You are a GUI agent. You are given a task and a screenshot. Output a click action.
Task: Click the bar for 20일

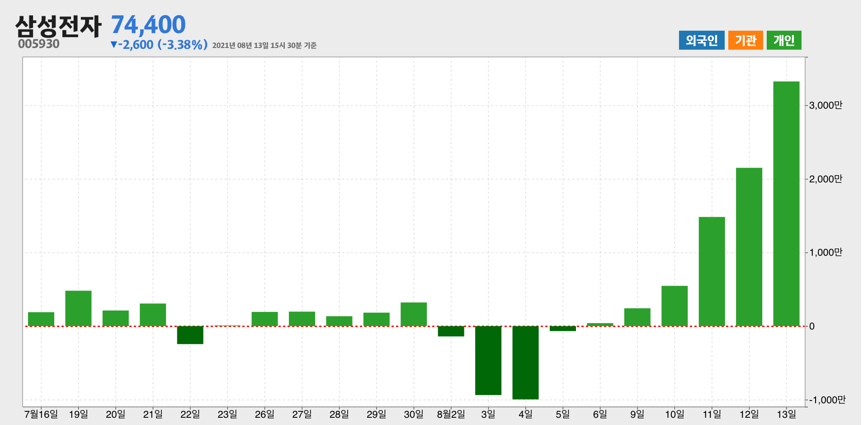(116, 318)
